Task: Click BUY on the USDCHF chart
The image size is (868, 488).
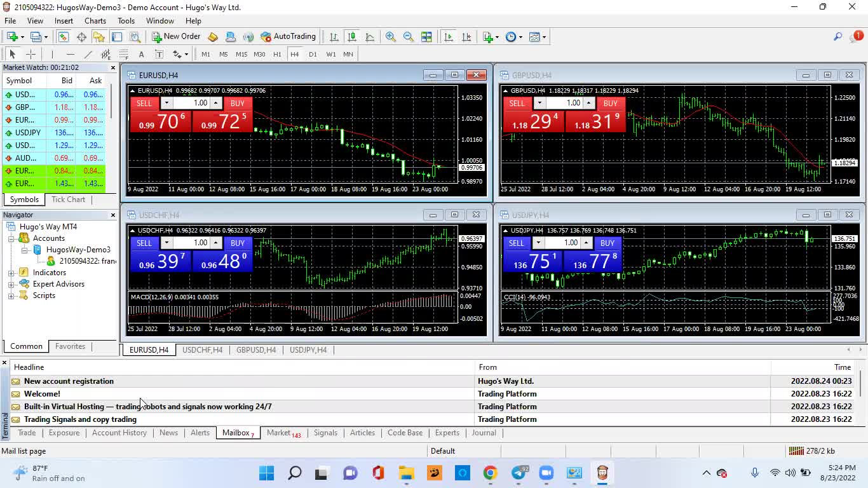Action: (238, 243)
